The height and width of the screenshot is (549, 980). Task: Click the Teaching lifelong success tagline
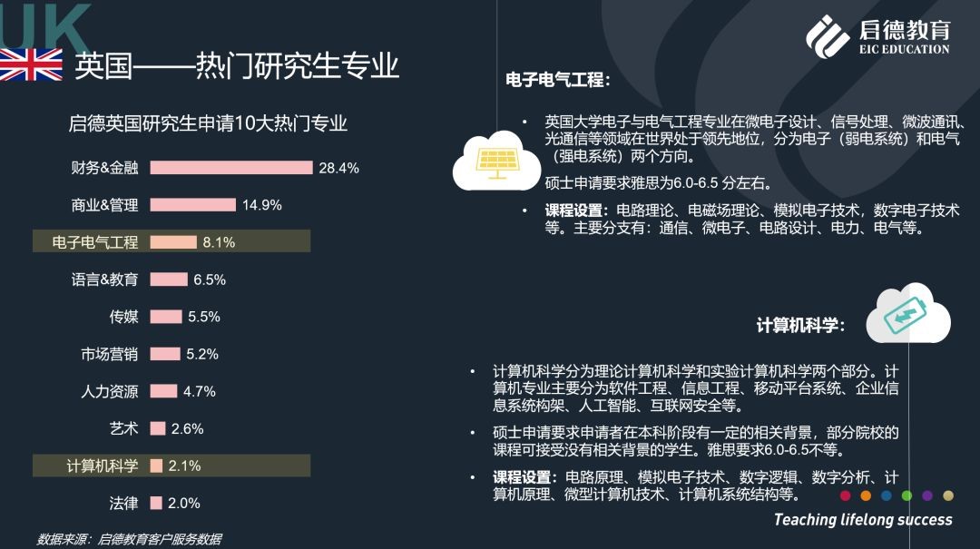[862, 520]
